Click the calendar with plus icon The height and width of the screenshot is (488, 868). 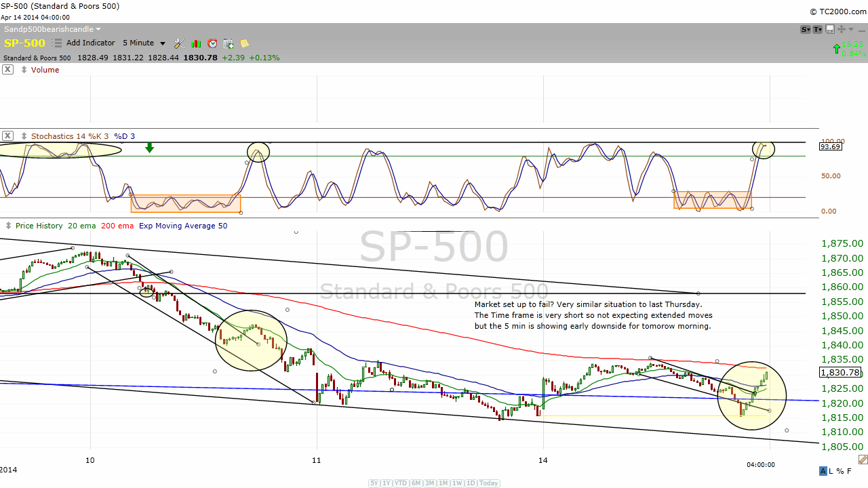(229, 43)
